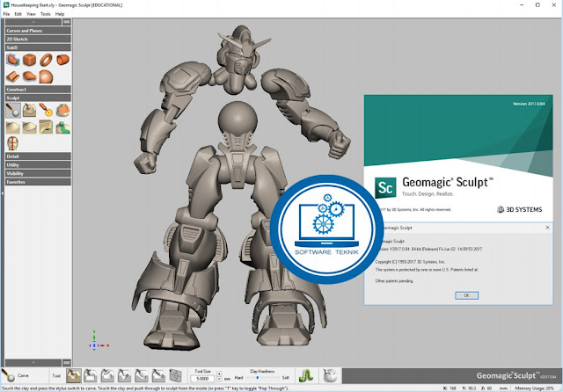Click the Geomagic Sculpt branding in bottom bar

pyautogui.click(x=516, y=375)
